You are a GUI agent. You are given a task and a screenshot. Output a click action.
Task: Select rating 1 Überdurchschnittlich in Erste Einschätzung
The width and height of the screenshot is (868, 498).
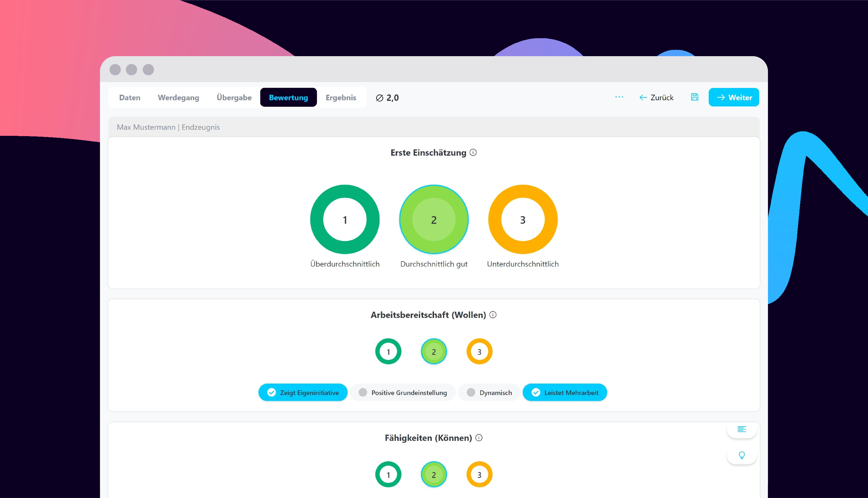345,220
